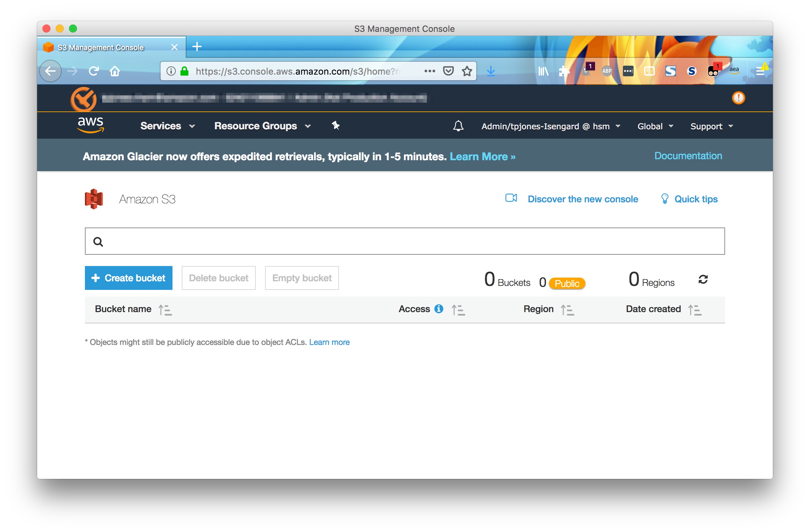
Task: Click Discover the new console link
Action: click(x=583, y=199)
